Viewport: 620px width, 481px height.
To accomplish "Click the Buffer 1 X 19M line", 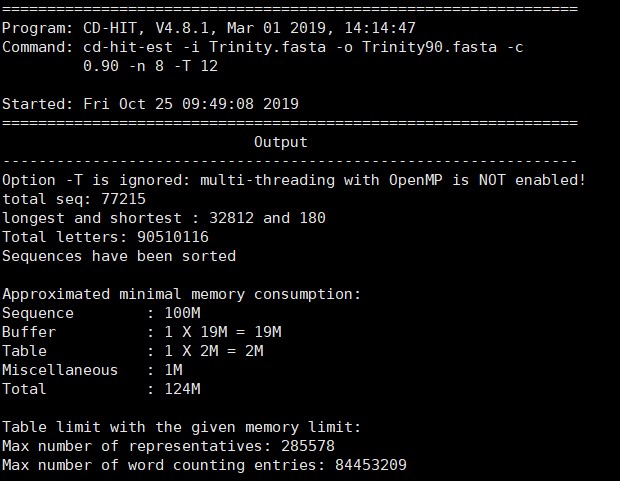I will pyautogui.click(x=141, y=332).
